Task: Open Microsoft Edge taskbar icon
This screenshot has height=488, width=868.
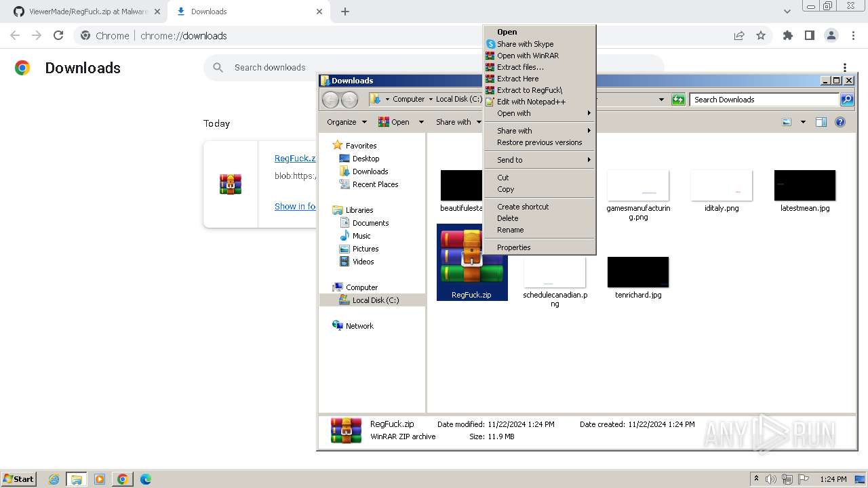Action: (x=146, y=479)
